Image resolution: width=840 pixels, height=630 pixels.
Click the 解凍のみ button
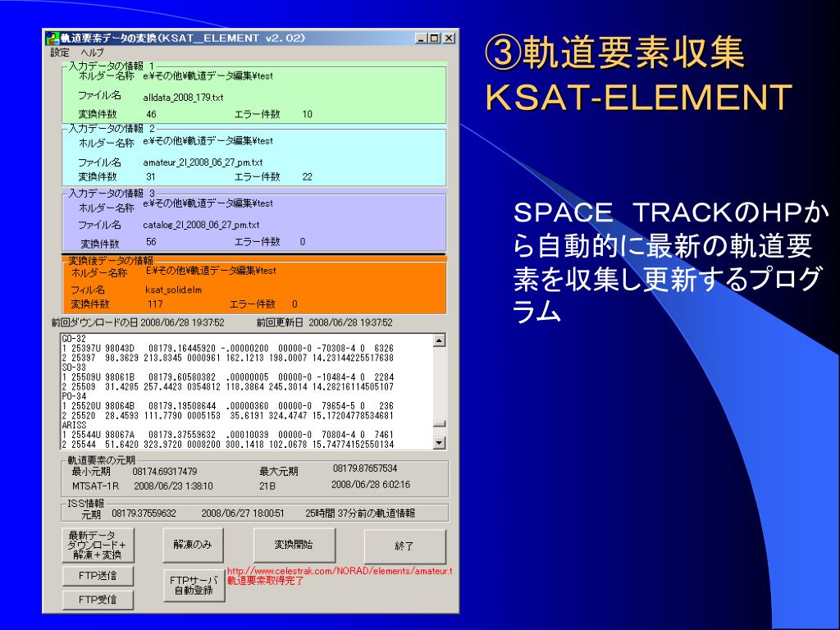(x=193, y=545)
